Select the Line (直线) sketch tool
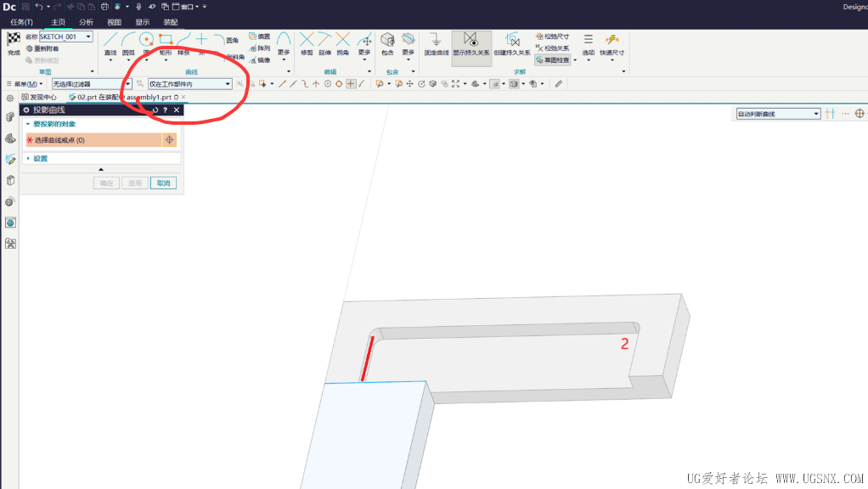This screenshot has width=868, height=489. 110,43
